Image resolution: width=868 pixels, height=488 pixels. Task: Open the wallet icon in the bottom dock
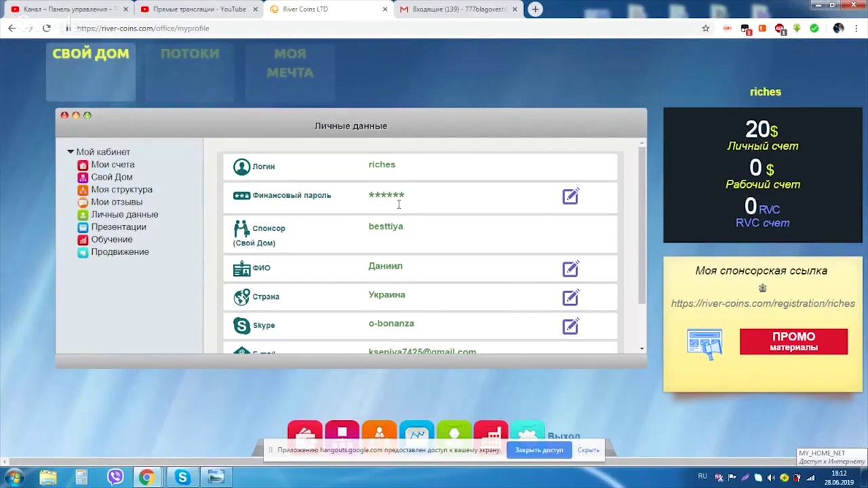pyautogui.click(x=305, y=432)
